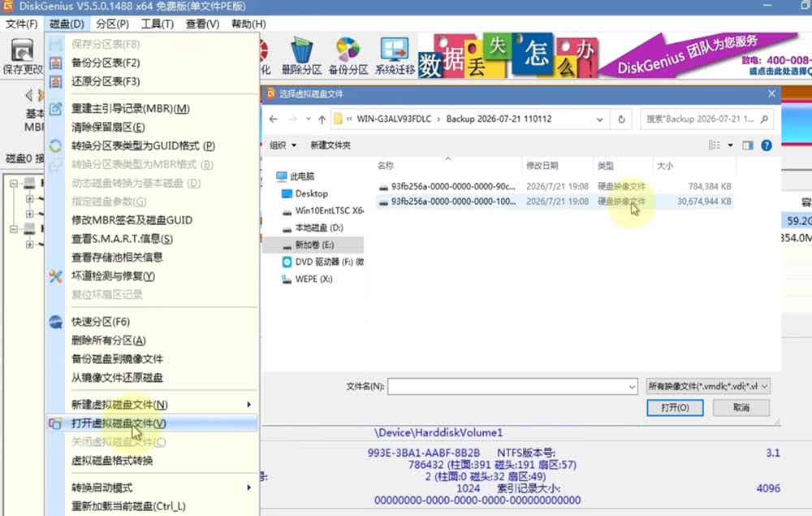
Task: Click the Backup Partition (备份分区) toolbar icon
Action: [348, 51]
